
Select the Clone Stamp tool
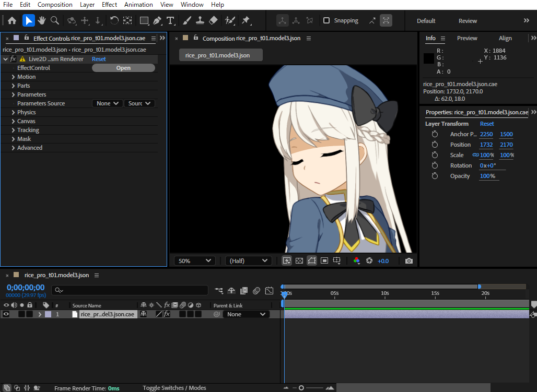(200, 21)
